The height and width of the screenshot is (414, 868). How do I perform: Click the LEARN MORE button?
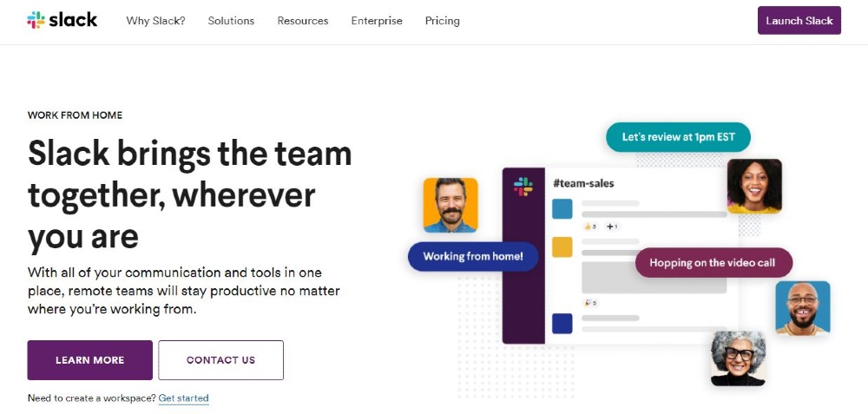(89, 360)
